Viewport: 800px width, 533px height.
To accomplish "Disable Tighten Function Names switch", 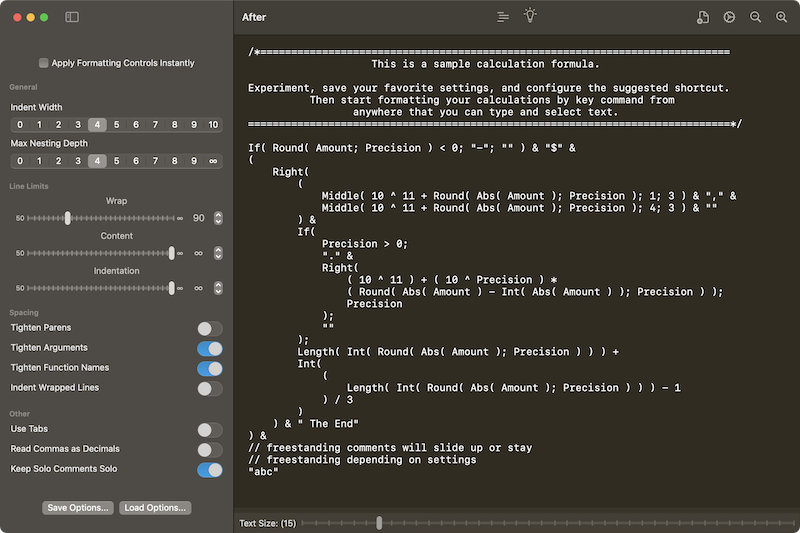I will click(x=210, y=368).
